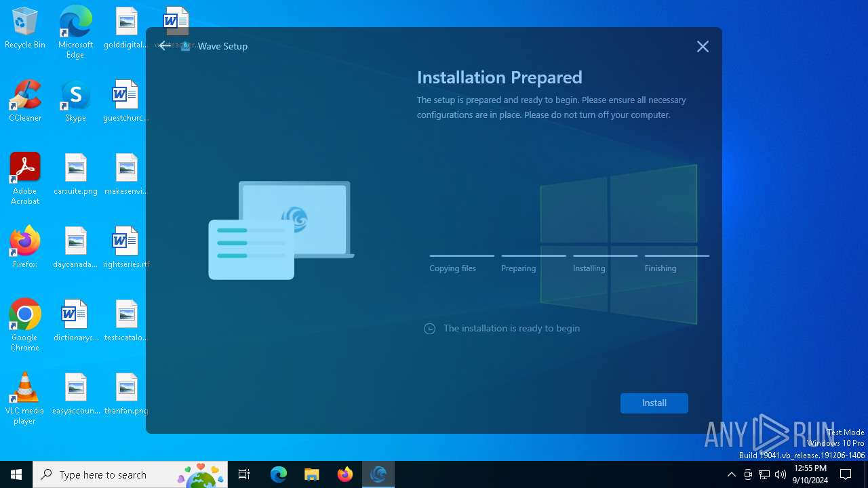Select Microsoft Edge desktop shortcut

[75, 32]
